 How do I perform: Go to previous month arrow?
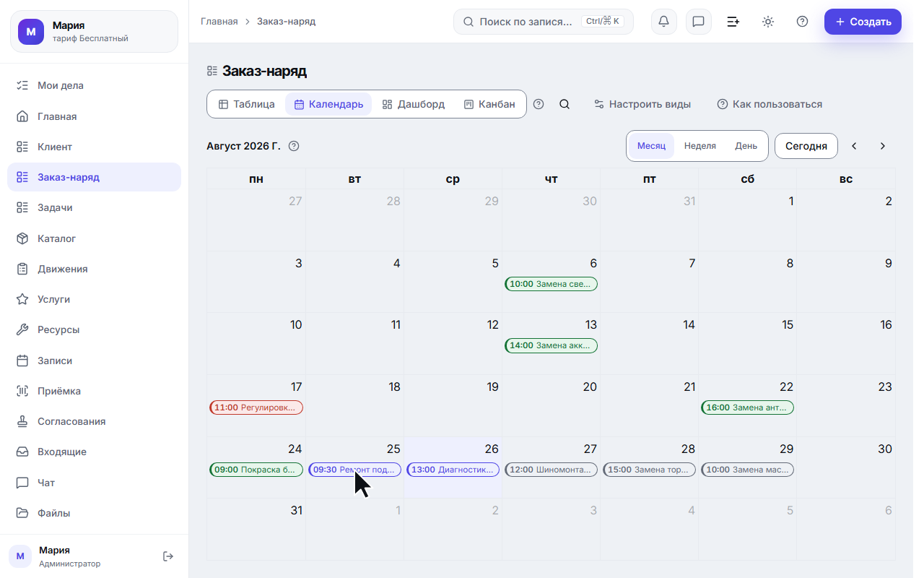click(854, 146)
